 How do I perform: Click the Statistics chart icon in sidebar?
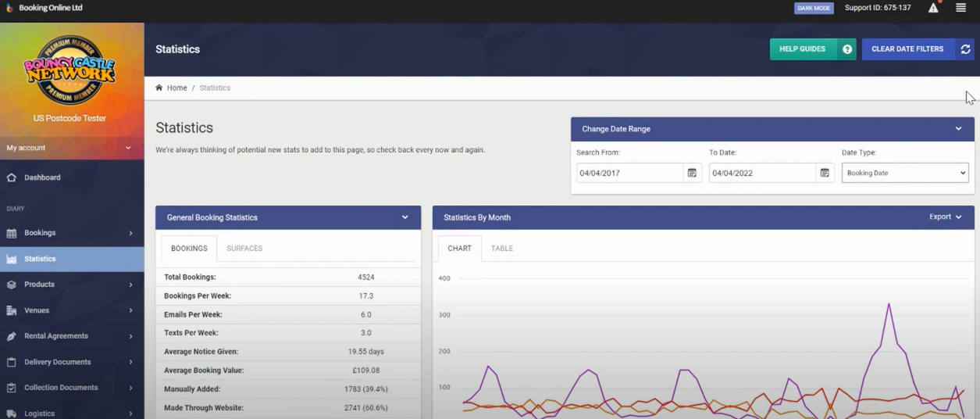click(11, 259)
